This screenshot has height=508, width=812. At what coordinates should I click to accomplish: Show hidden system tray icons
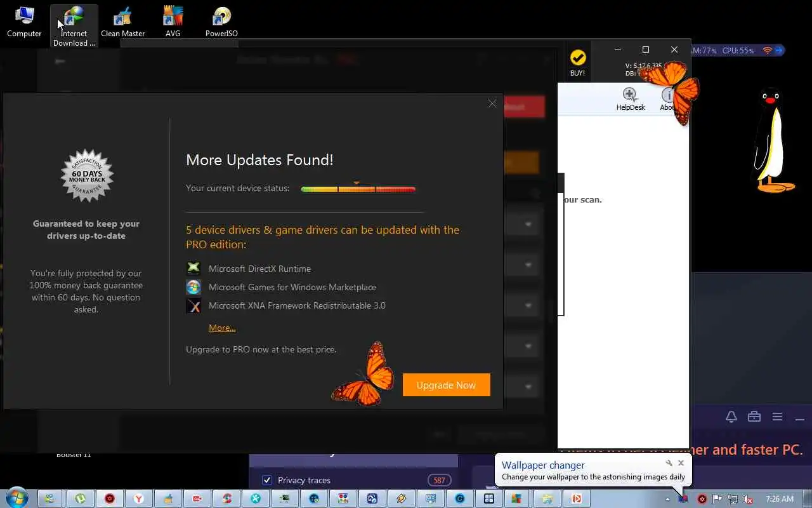pos(667,499)
